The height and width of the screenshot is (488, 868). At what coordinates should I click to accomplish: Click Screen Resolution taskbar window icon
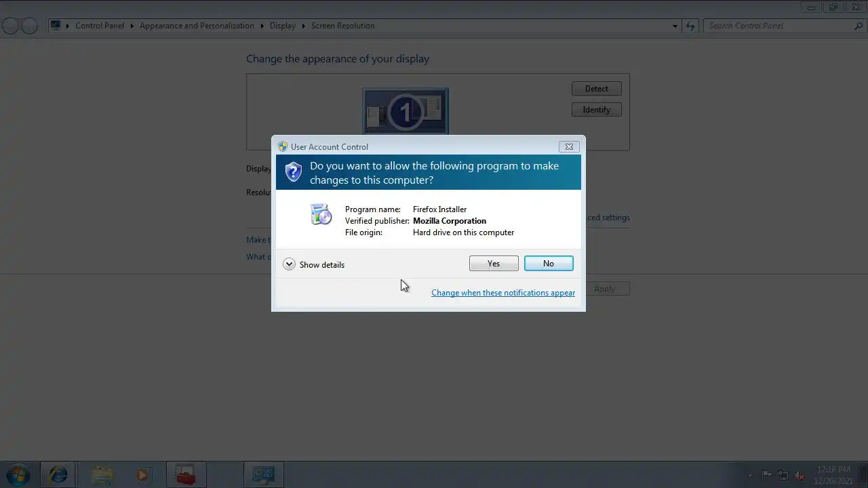point(263,474)
